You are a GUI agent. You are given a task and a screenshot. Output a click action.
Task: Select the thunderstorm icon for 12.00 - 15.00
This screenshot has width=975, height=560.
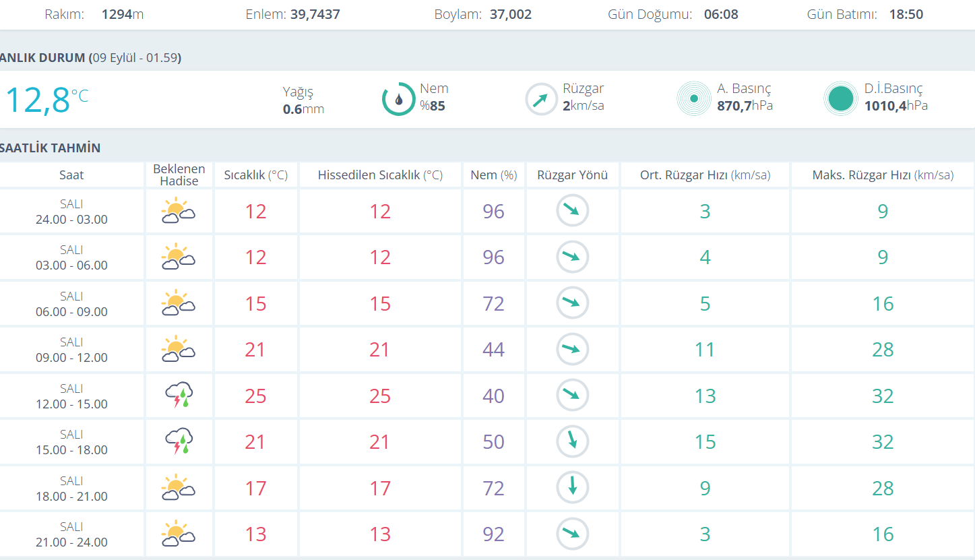click(179, 396)
